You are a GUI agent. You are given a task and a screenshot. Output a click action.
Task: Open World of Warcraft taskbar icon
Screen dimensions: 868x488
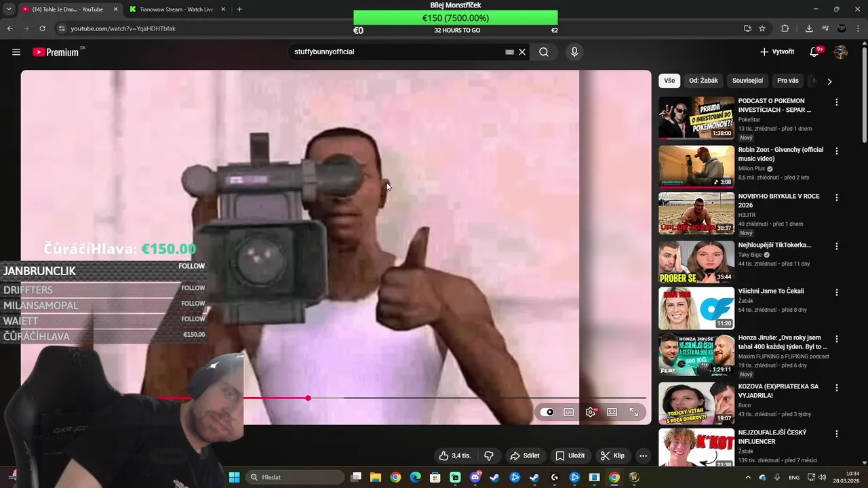(634, 477)
